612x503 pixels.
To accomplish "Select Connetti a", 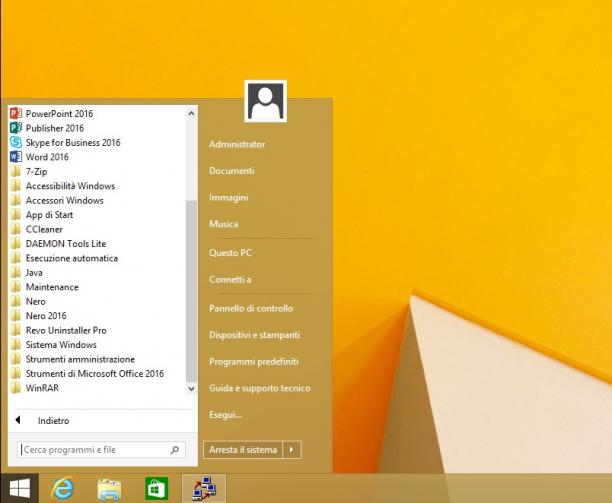I will click(x=230, y=279).
